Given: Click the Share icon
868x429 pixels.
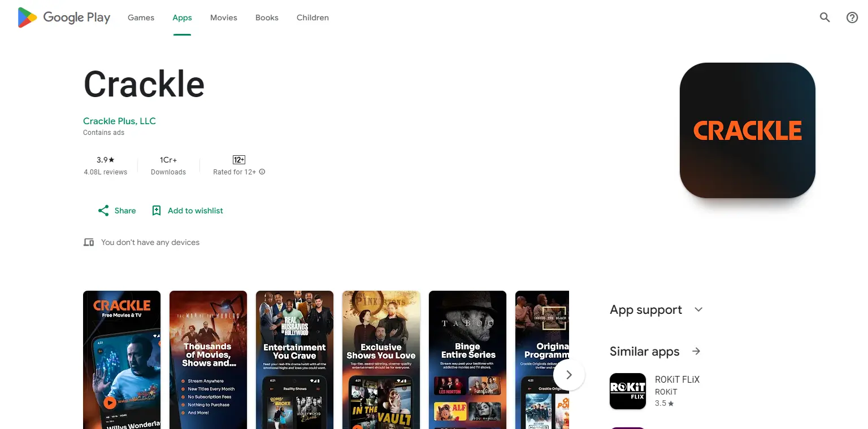Looking at the screenshot, I should [103, 211].
